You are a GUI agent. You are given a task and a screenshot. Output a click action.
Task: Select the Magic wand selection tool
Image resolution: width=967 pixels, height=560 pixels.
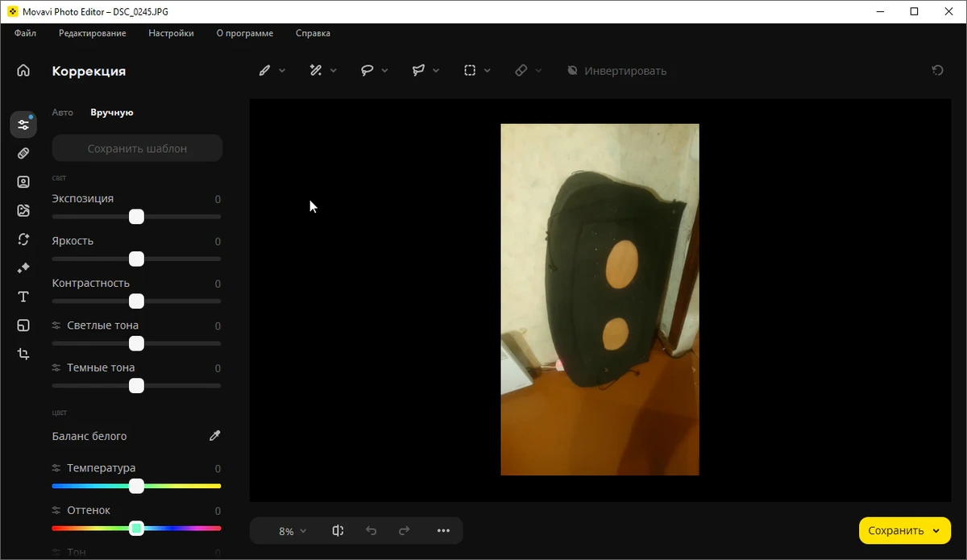[x=316, y=71]
